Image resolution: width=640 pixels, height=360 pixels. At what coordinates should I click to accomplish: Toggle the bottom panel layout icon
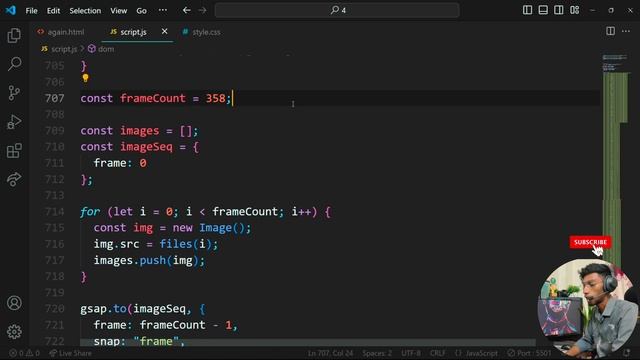click(543, 10)
